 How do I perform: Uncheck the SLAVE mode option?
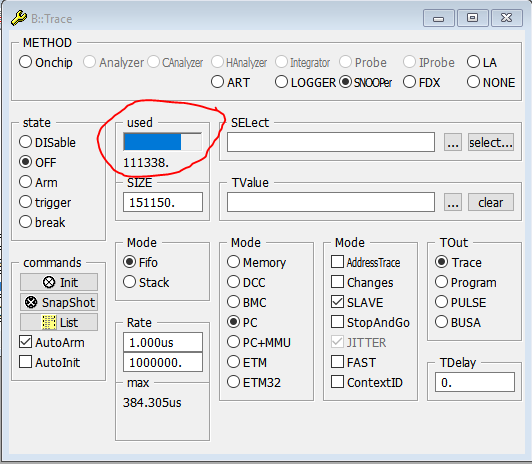337,302
